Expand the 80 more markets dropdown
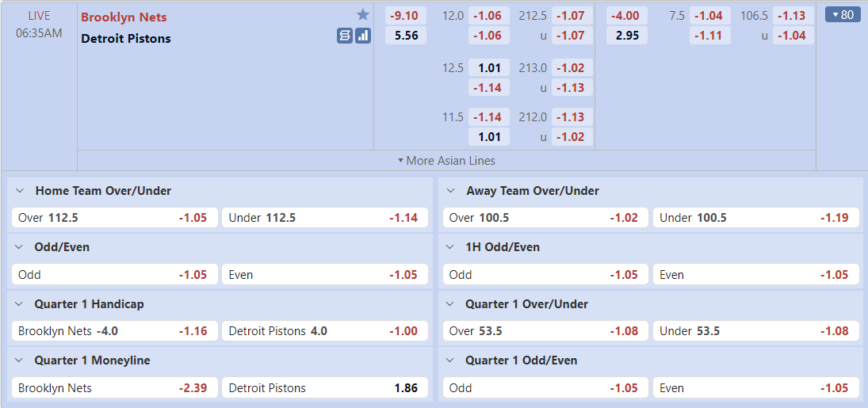 (x=842, y=14)
